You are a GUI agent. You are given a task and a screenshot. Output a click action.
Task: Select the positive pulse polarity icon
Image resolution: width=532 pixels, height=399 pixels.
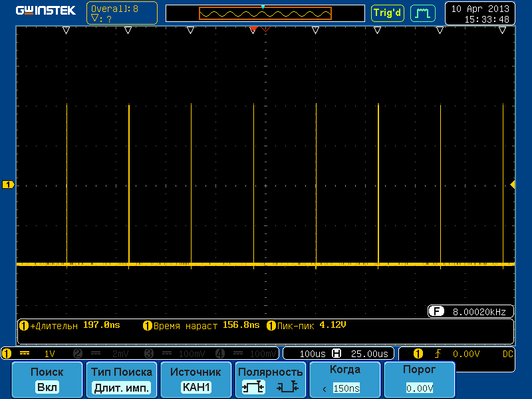click(252, 388)
